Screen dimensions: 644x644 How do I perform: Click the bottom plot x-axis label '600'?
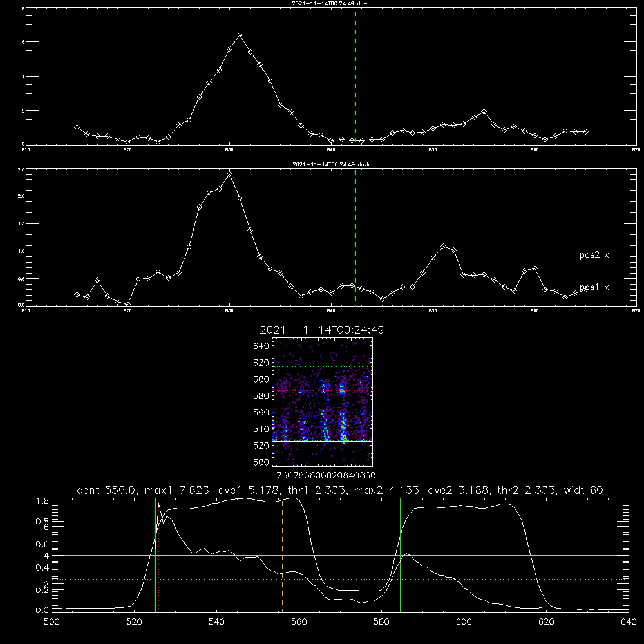pos(464,622)
